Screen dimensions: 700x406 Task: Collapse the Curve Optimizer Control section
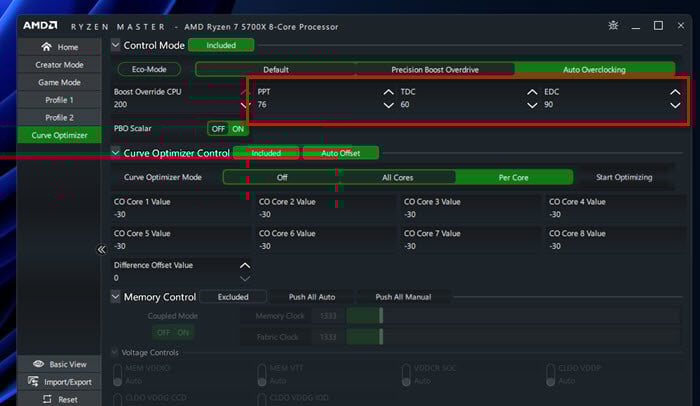pos(116,153)
